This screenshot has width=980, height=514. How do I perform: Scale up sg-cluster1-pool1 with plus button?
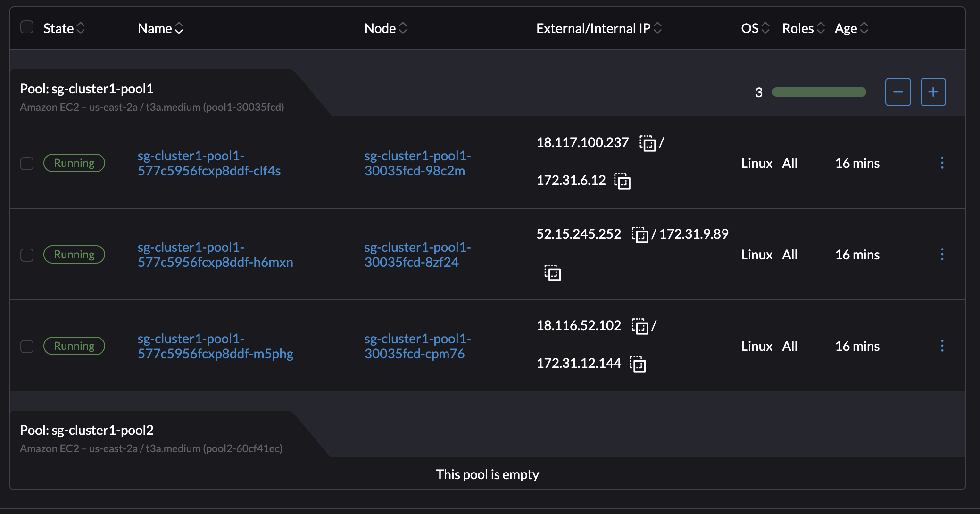click(x=933, y=92)
